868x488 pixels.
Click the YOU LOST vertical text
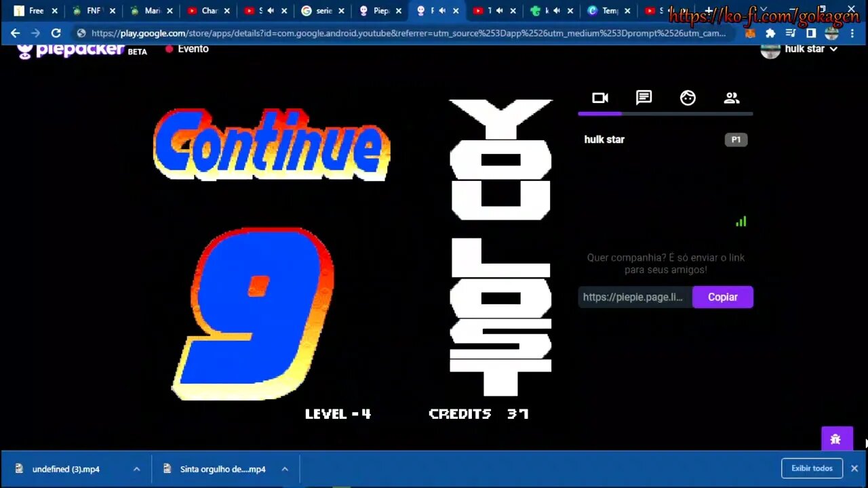[501, 247]
